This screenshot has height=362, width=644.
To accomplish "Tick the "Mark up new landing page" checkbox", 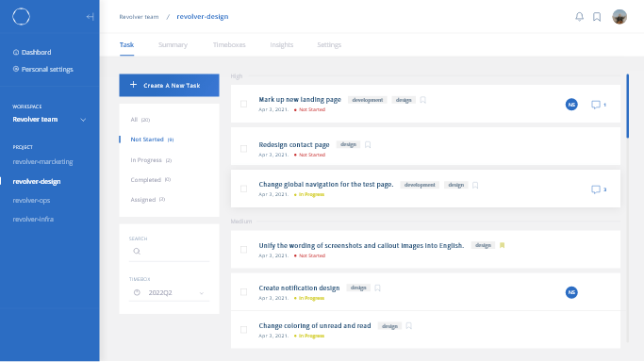I will tap(243, 104).
